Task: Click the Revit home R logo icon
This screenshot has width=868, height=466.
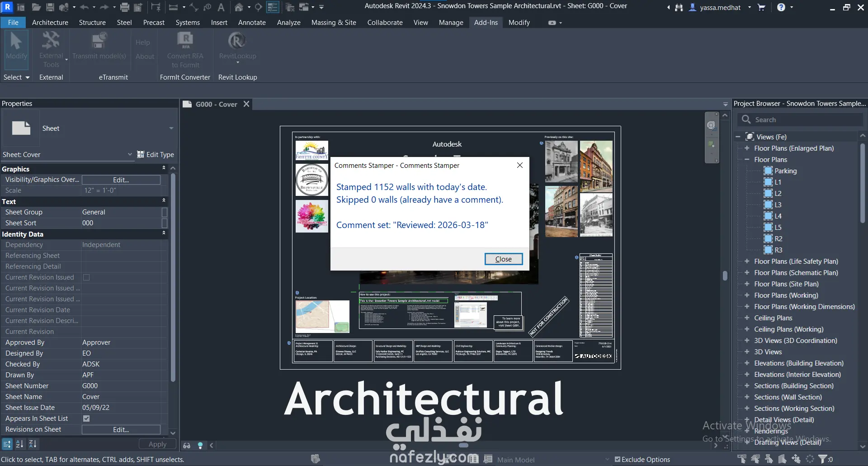Action: coord(7,7)
